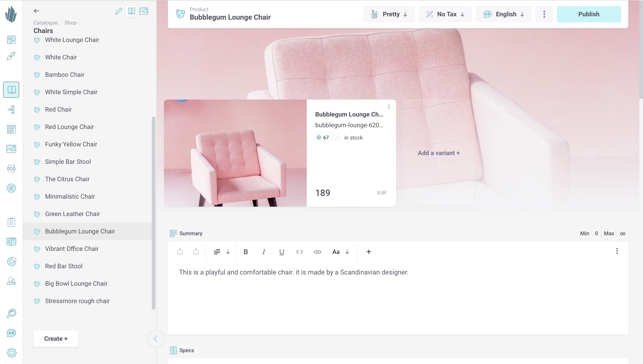Toggle italic formatting in summary editor
643x364 pixels.
(264, 252)
